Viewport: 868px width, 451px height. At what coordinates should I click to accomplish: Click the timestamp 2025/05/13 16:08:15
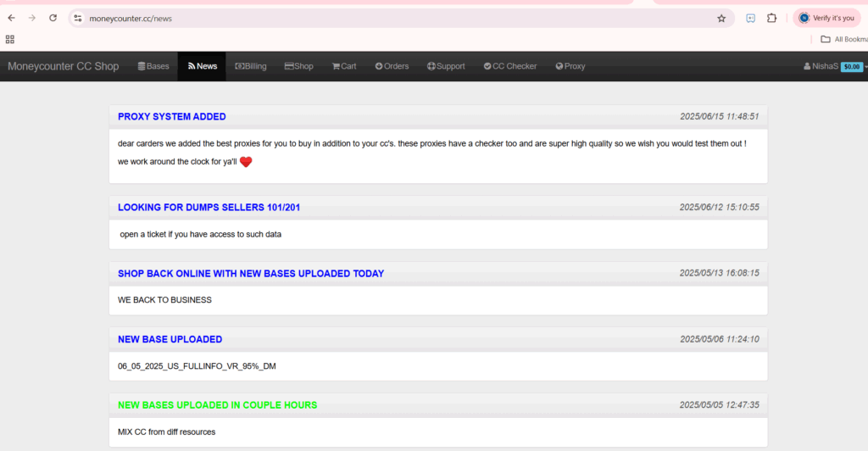click(720, 273)
